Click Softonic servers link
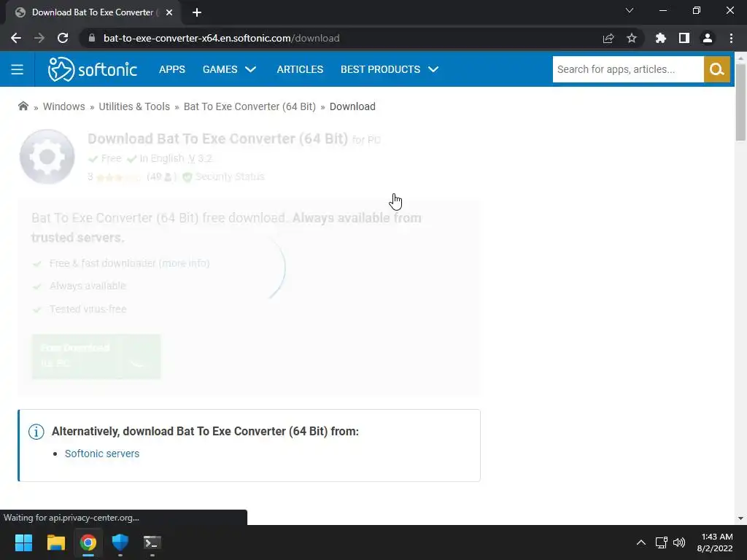This screenshot has width=747, height=560. click(102, 454)
